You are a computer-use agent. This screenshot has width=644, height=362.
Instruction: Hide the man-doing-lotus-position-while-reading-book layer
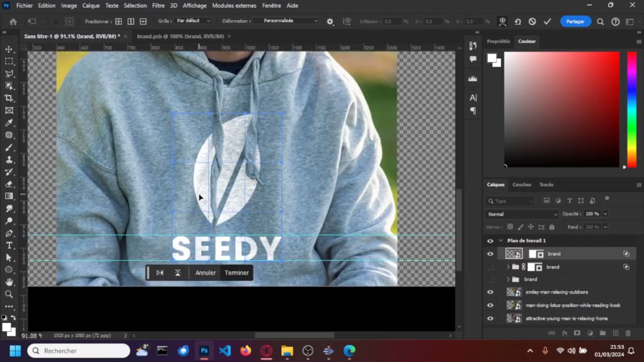490,305
